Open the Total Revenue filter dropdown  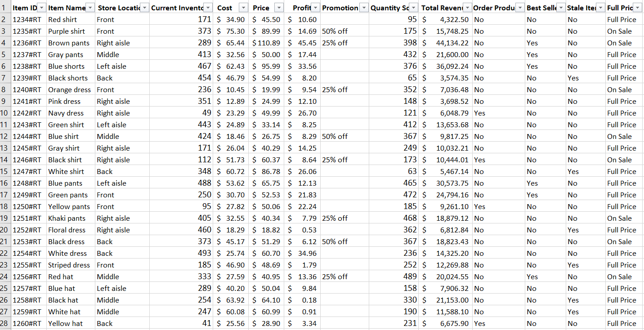coord(468,8)
